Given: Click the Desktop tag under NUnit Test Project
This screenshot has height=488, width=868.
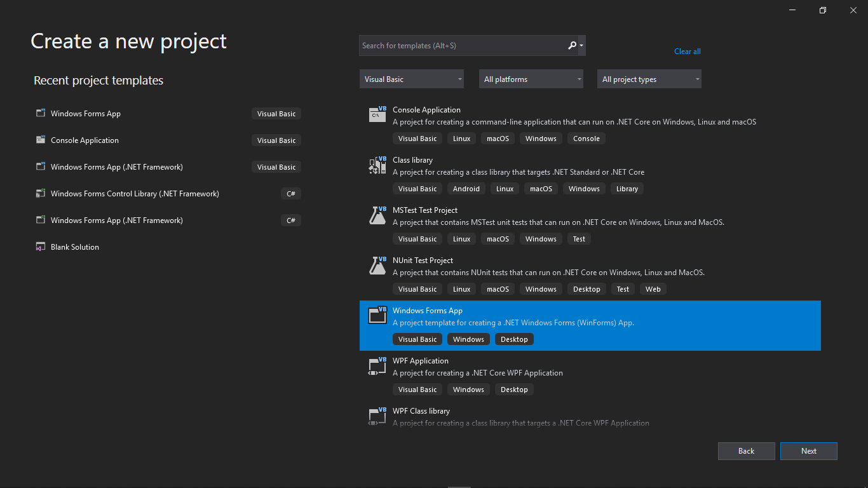Looking at the screenshot, I should pos(587,289).
